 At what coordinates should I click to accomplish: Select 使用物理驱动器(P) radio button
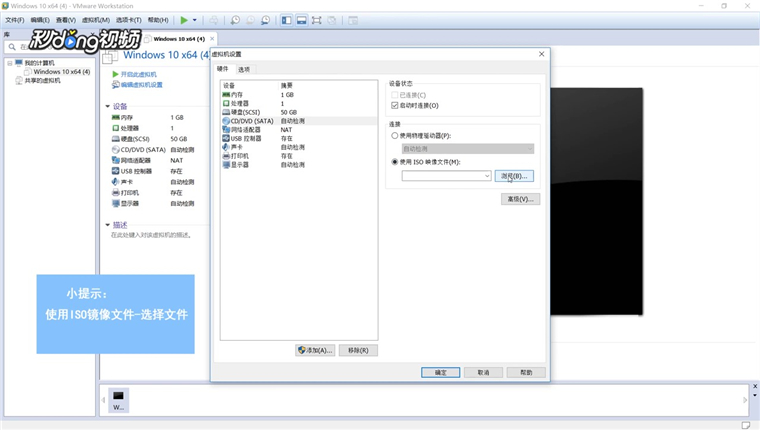point(395,136)
